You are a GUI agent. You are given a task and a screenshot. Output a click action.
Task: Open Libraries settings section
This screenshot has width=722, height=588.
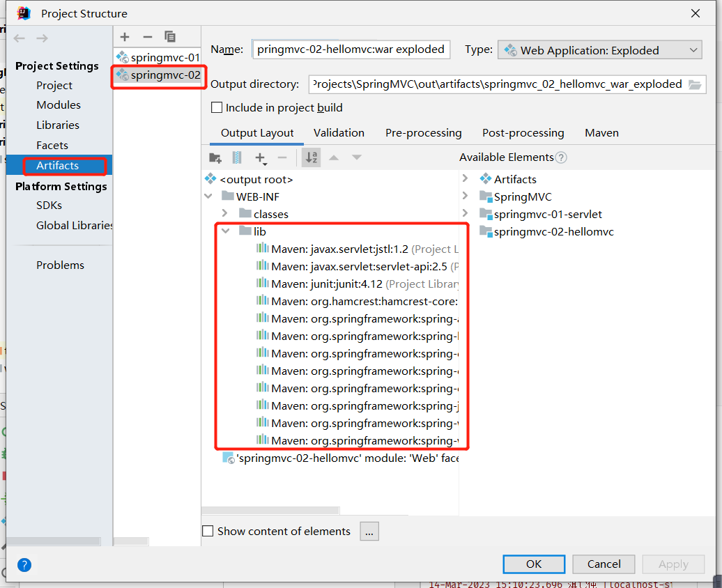pyautogui.click(x=58, y=125)
